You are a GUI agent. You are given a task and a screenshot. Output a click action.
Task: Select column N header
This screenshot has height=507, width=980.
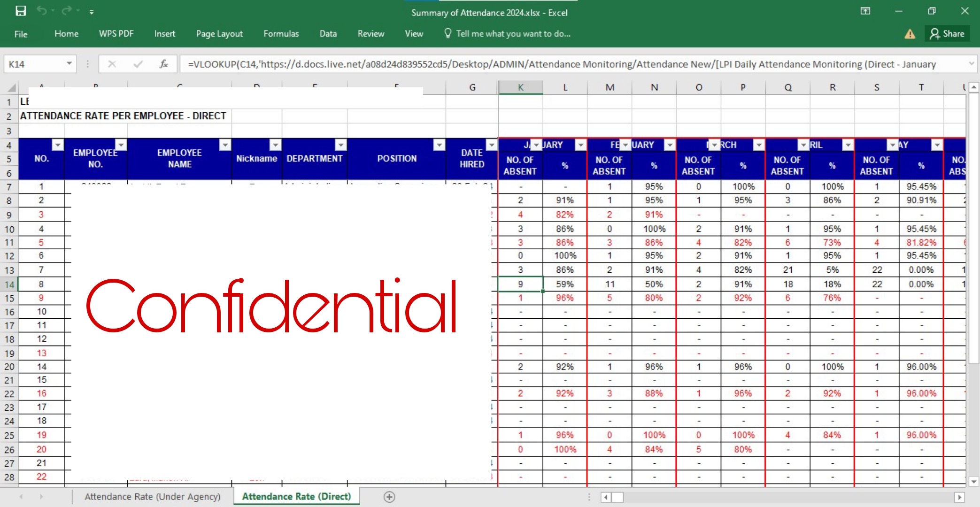pyautogui.click(x=654, y=87)
